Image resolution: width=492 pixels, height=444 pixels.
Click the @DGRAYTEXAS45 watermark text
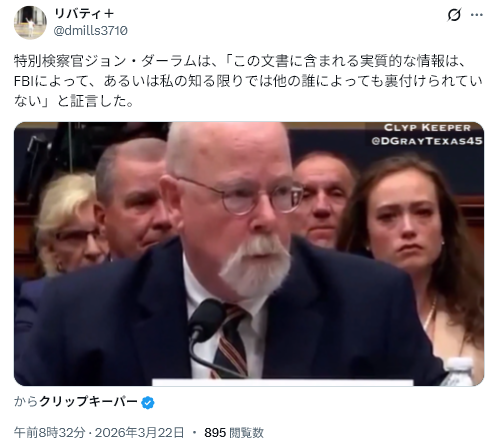click(427, 141)
